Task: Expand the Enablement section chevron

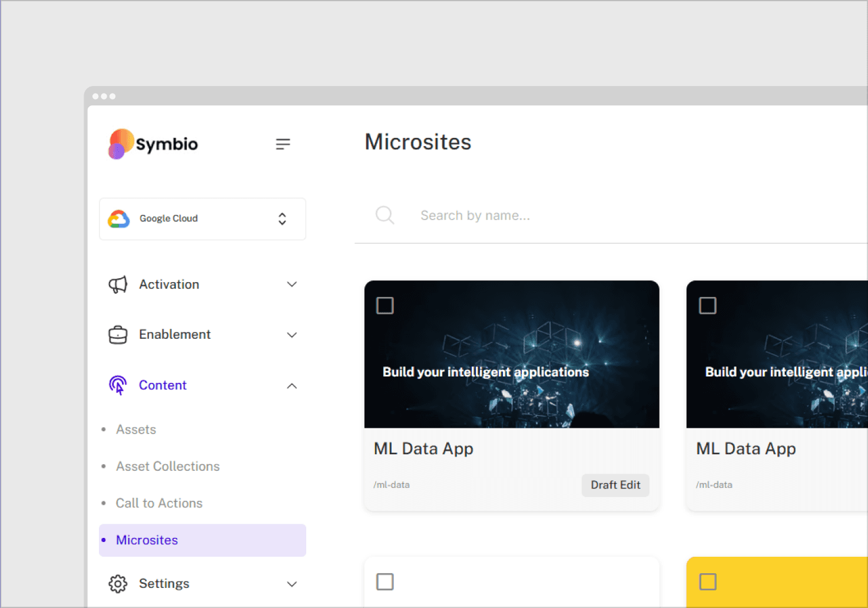Action: pyautogui.click(x=291, y=335)
